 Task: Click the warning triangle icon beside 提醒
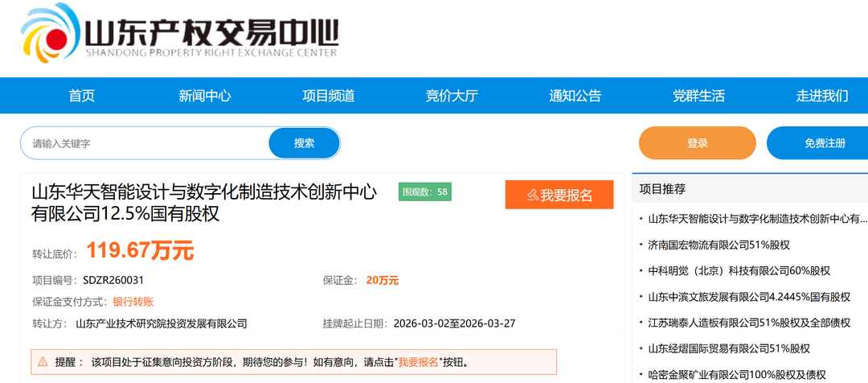[43, 362]
